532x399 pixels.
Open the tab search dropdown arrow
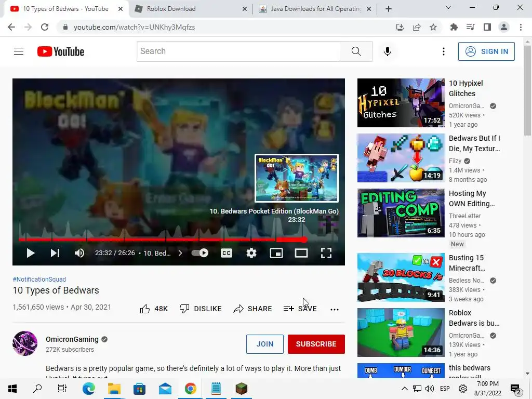[448, 7]
